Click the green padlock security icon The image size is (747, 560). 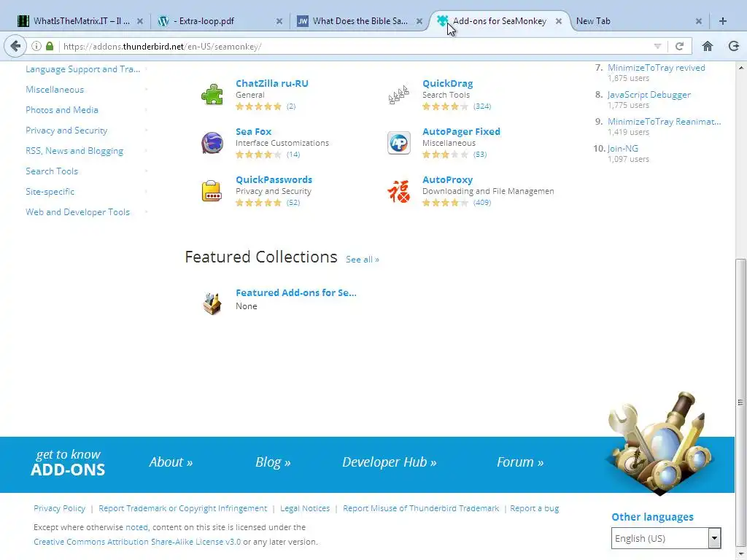(50, 46)
